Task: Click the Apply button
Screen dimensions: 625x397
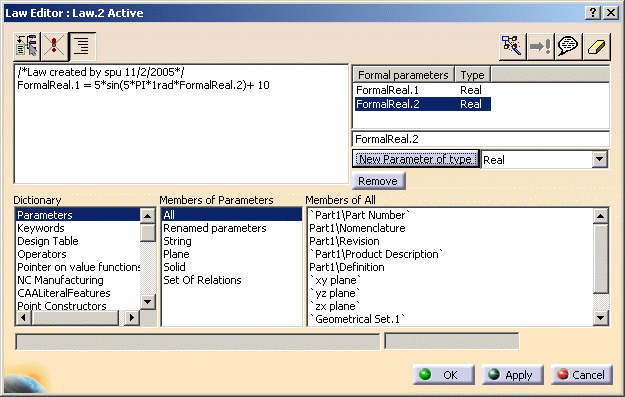Action: click(513, 375)
